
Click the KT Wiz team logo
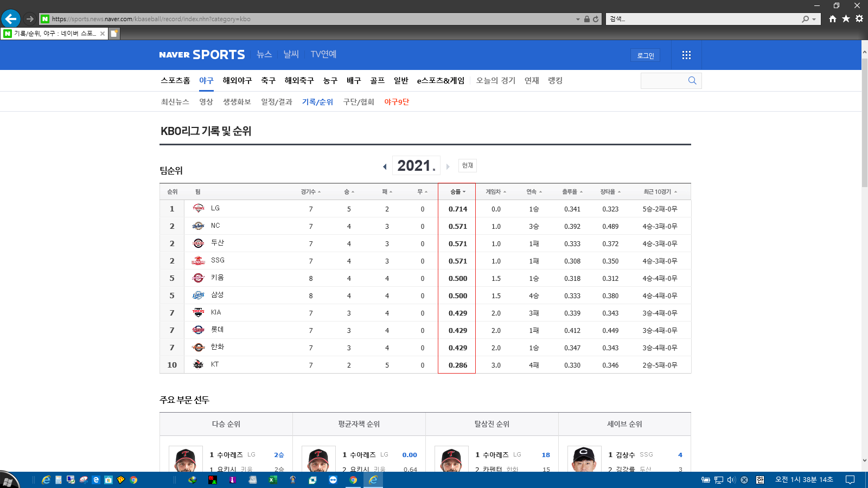pos(198,364)
